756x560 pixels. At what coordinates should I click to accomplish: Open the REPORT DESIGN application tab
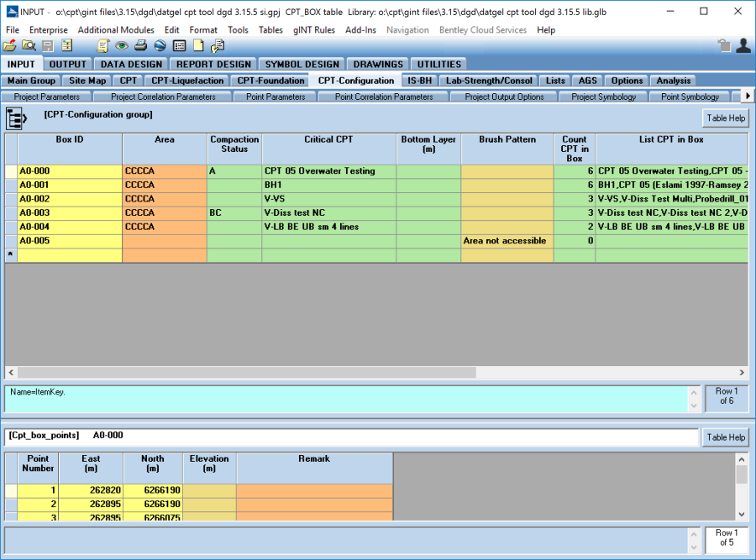pyautogui.click(x=213, y=64)
